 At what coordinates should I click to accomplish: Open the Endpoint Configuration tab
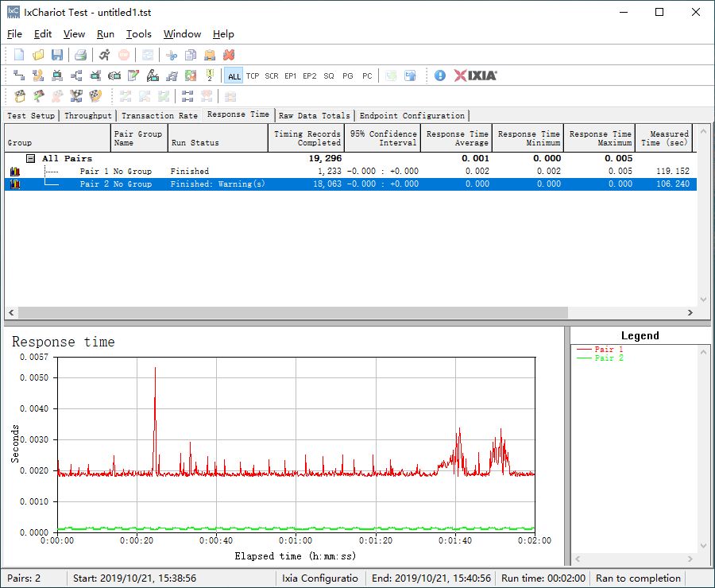click(412, 116)
